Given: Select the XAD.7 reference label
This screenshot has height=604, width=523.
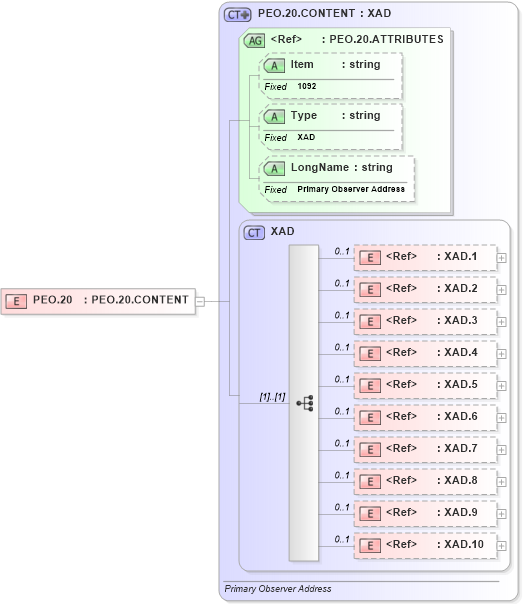Looking at the screenshot, I should click(431, 448).
